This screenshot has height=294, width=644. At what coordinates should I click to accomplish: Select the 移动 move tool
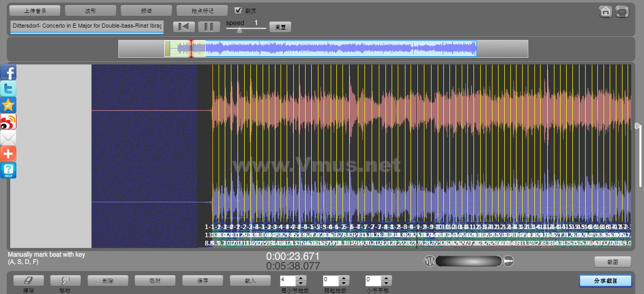click(x=65, y=280)
